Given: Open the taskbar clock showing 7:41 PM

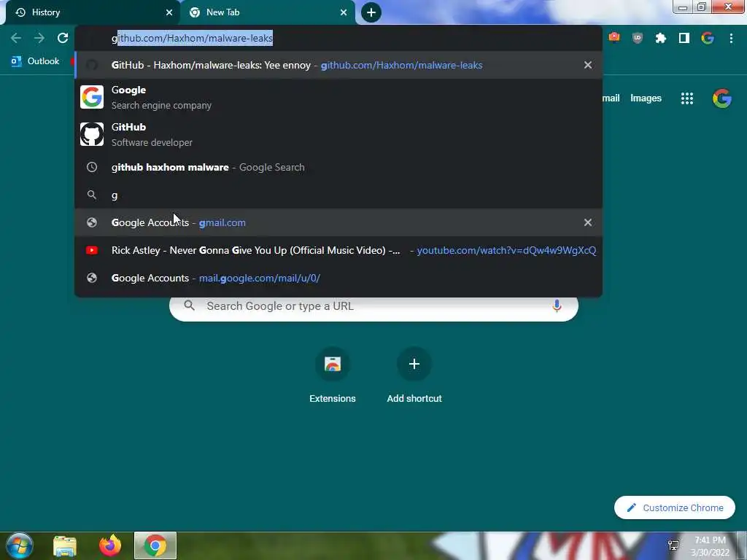Looking at the screenshot, I should (710, 546).
